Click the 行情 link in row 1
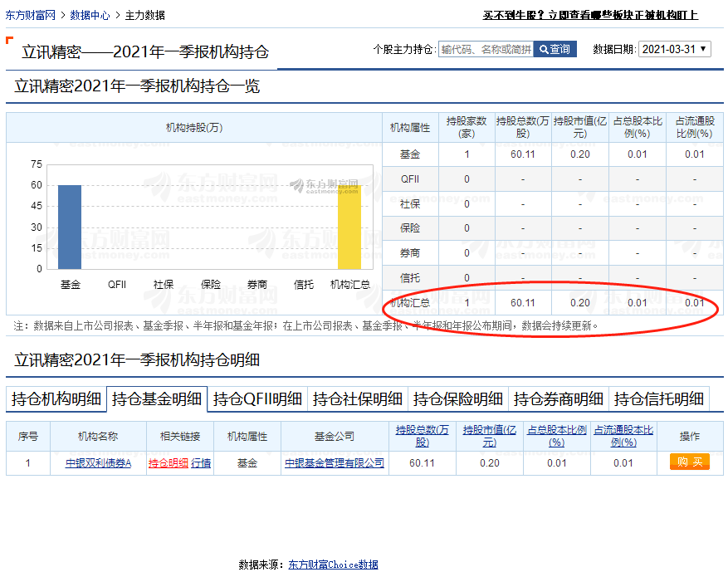Viewport: 728px width, 572px height. click(x=201, y=463)
